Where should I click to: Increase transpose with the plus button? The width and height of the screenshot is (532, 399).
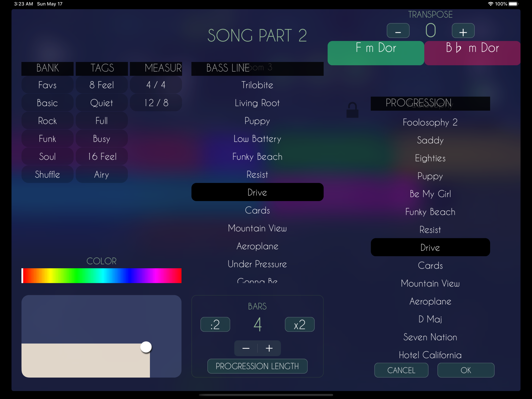(463, 31)
